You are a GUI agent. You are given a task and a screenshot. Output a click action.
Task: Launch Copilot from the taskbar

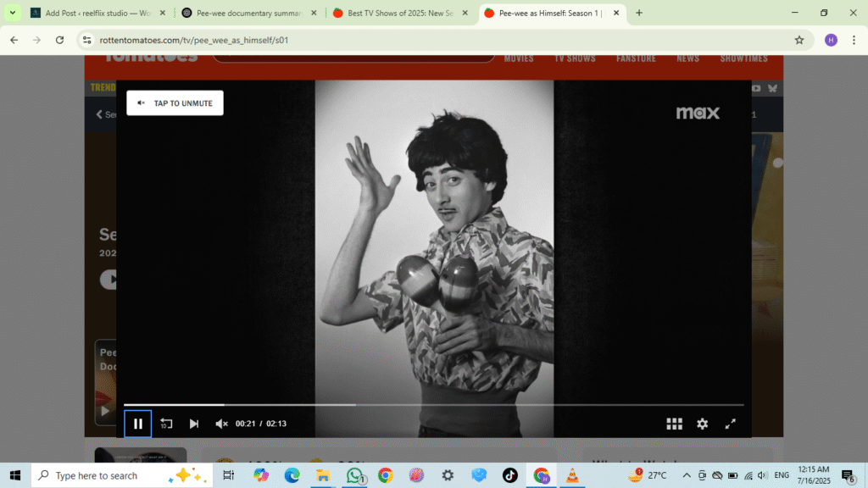tap(261, 475)
